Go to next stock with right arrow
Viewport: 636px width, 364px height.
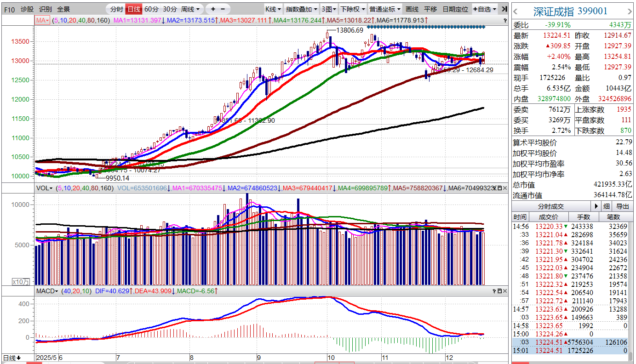coord(630,11)
